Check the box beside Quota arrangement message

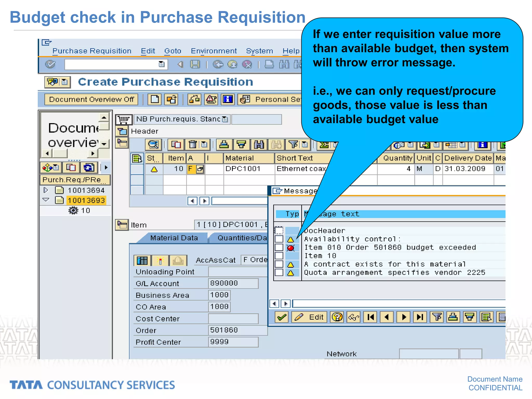click(x=279, y=272)
